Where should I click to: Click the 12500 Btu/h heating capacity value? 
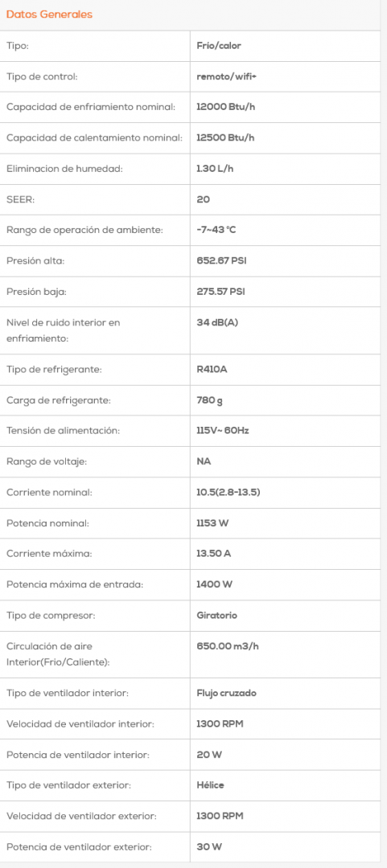[x=225, y=138]
